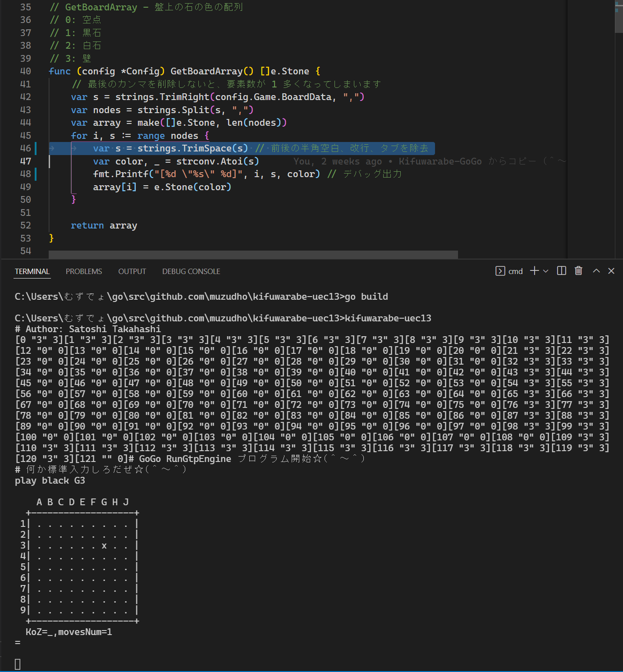Screen dimensions: 623x672
Task: Click the cmd shell icon
Action: (x=500, y=271)
